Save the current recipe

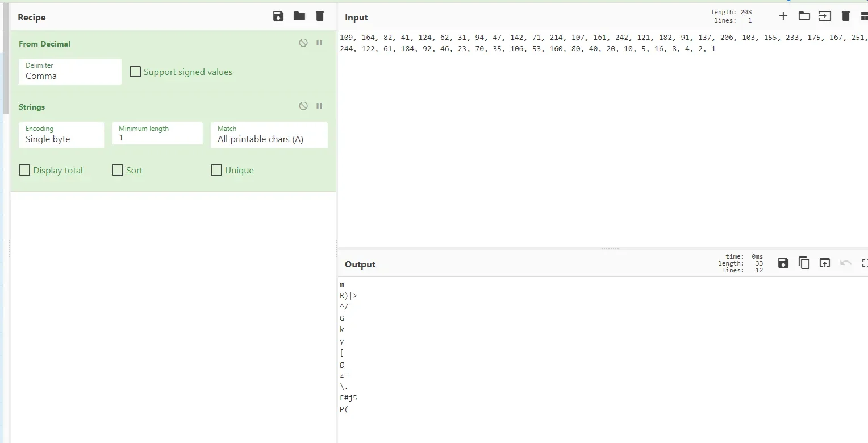click(278, 16)
